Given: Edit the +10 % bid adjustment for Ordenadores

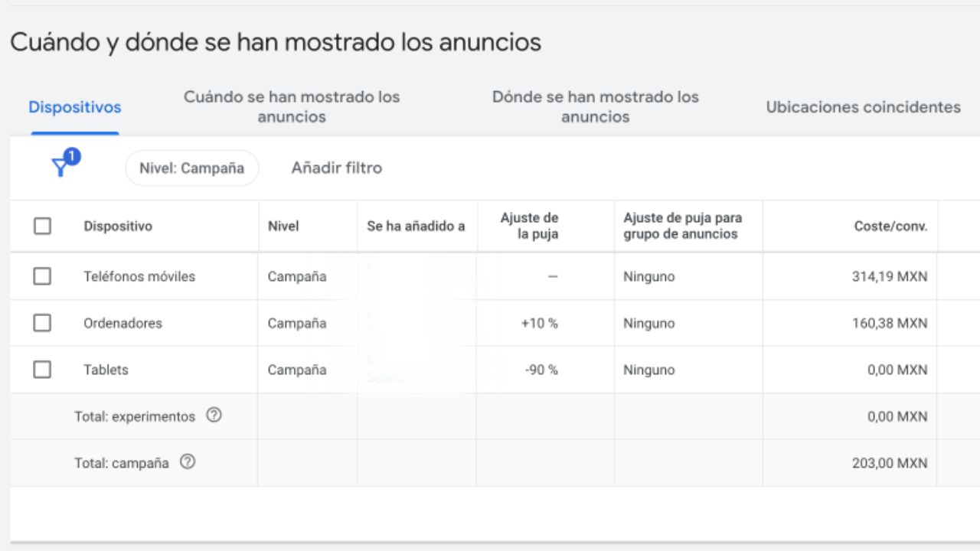Looking at the screenshot, I should [539, 323].
